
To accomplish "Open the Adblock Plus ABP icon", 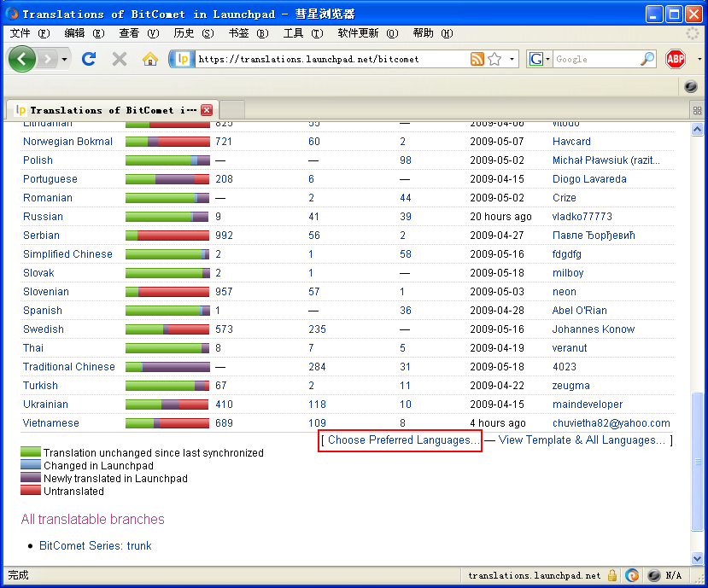I will 676,59.
